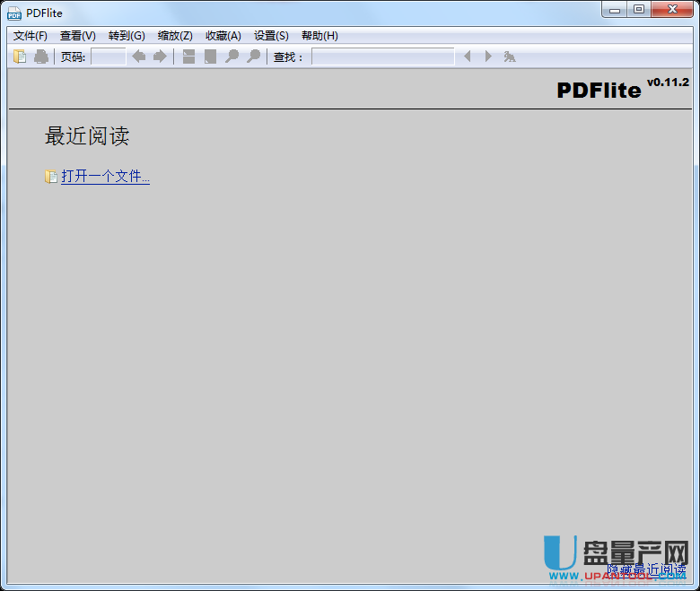Open the 转到(G) menu
This screenshot has height=591, width=700.
coord(127,36)
